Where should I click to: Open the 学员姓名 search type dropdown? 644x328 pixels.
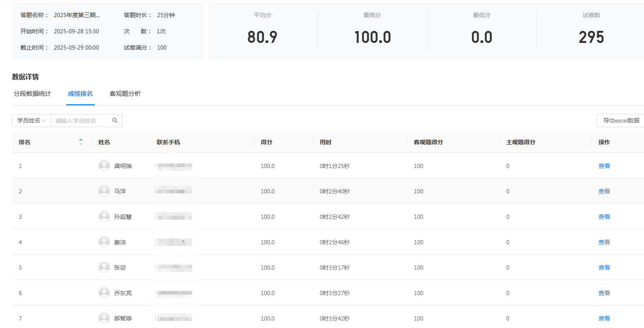[x=31, y=120]
